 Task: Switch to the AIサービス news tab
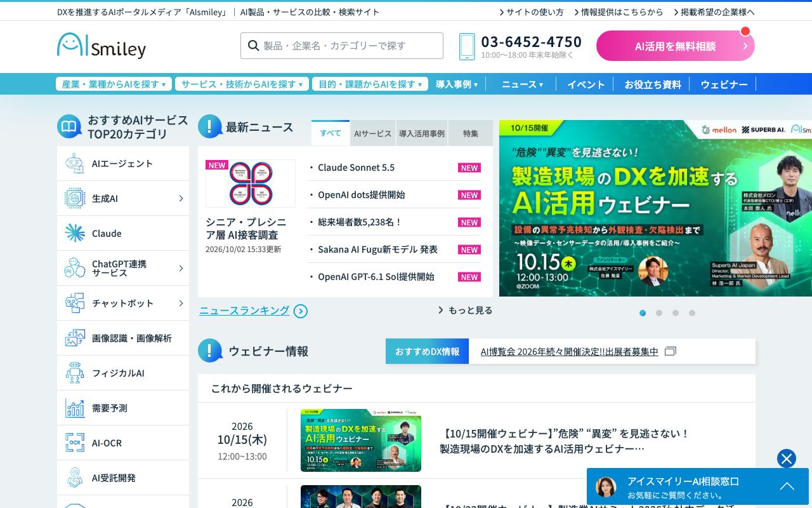[373, 133]
